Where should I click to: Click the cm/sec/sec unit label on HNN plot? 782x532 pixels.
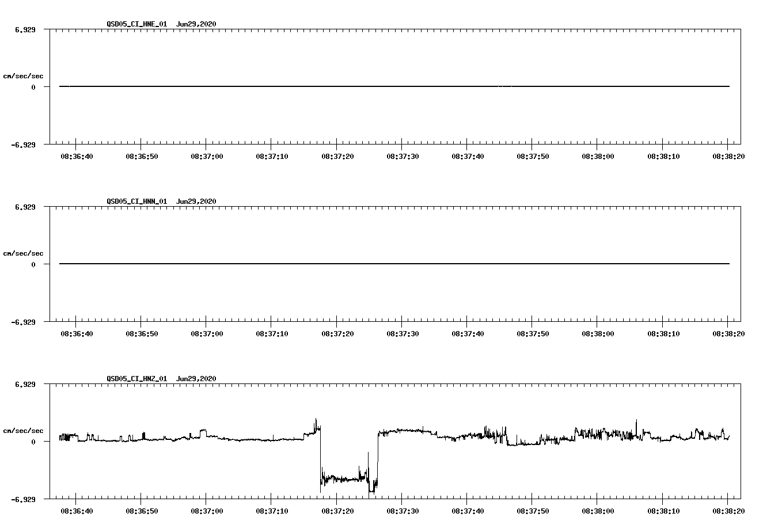[x=23, y=253]
